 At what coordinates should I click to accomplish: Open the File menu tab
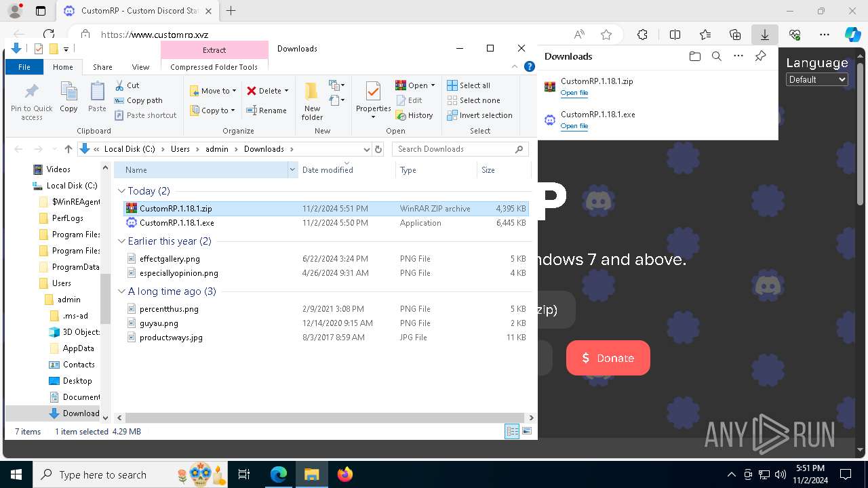point(24,67)
